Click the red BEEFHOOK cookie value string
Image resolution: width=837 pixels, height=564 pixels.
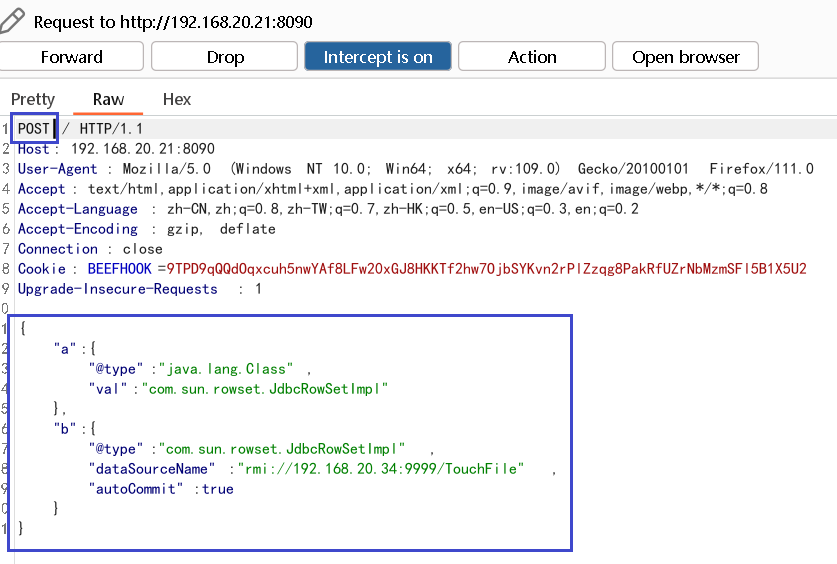pyautogui.click(x=486, y=269)
